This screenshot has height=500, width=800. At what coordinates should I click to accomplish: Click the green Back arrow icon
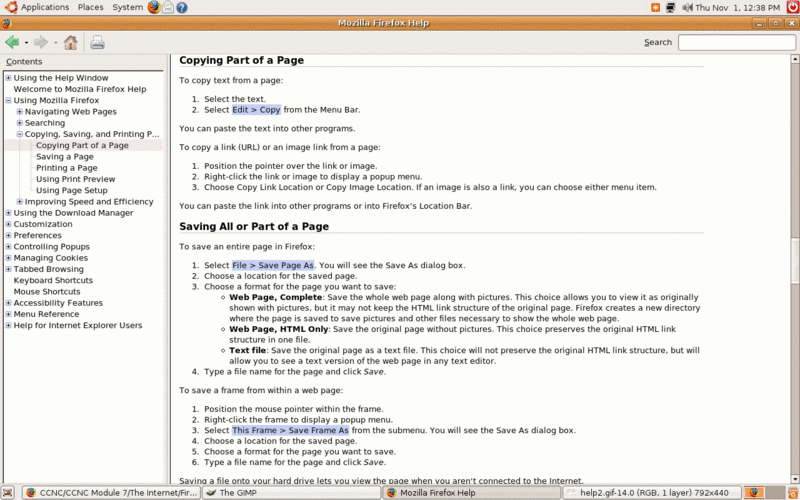point(12,42)
